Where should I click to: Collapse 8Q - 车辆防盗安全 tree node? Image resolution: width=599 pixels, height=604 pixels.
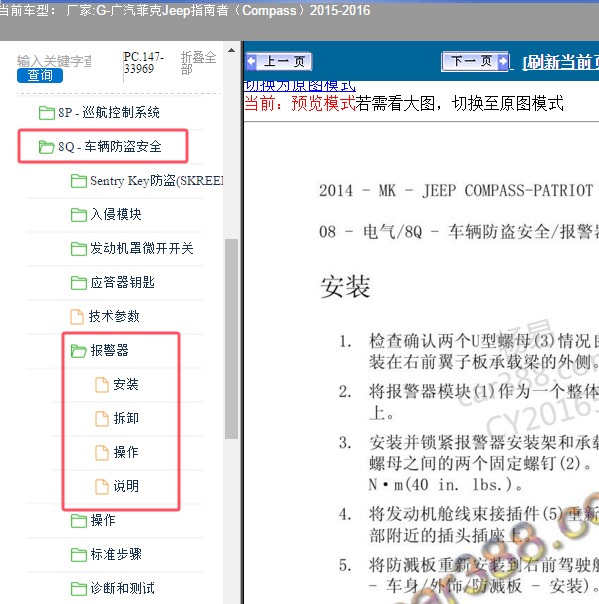[x=110, y=146]
